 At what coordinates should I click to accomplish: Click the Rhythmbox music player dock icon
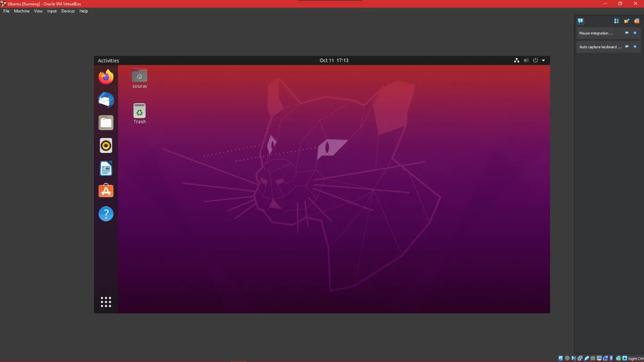coord(106,145)
